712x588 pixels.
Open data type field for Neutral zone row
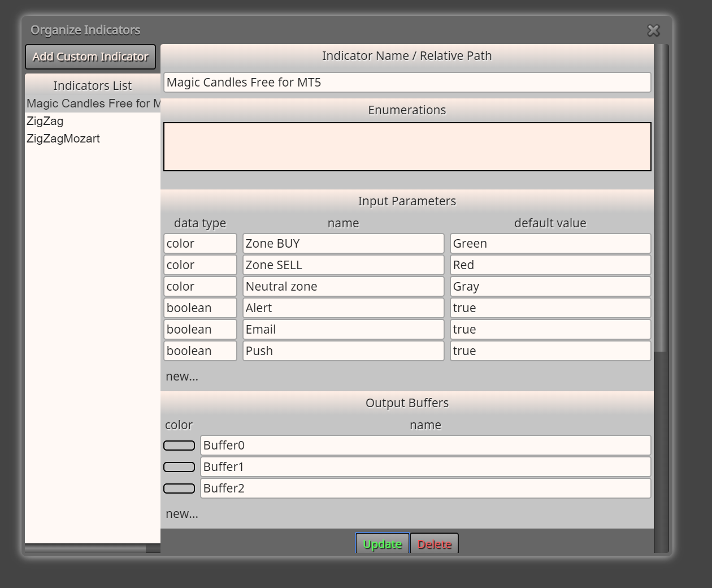point(200,287)
